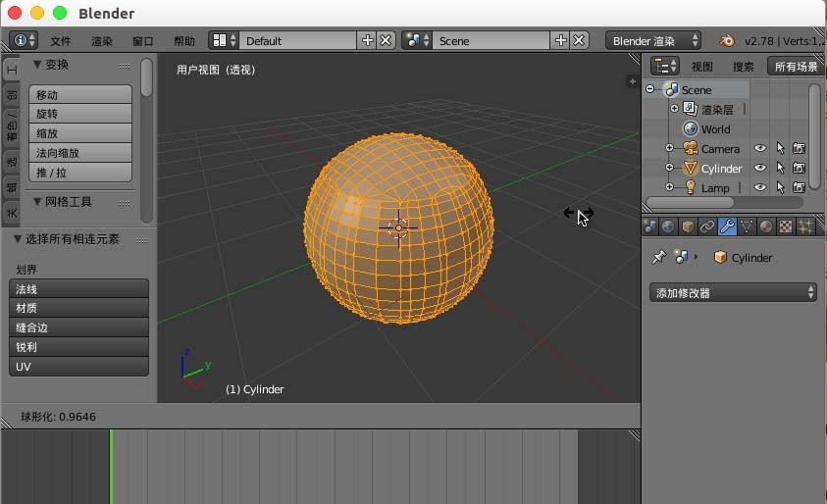Collapse the 变换 panel
This screenshot has width=827, height=504.
(x=37, y=65)
